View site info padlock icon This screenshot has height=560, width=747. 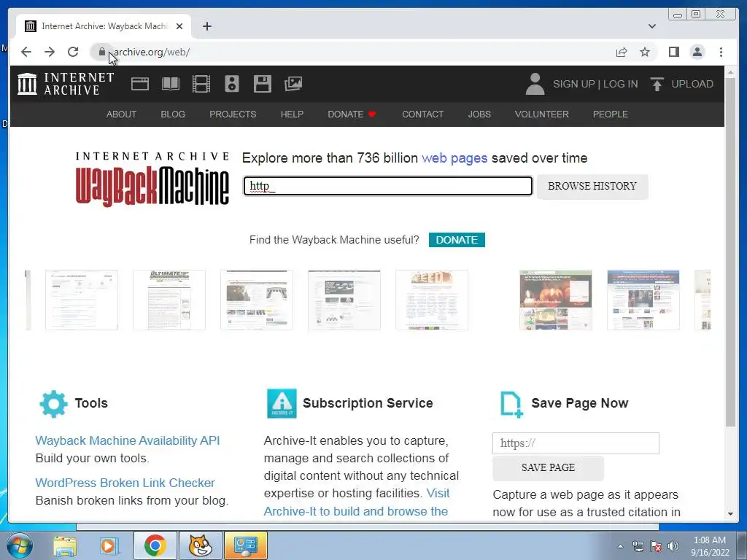[x=101, y=52]
